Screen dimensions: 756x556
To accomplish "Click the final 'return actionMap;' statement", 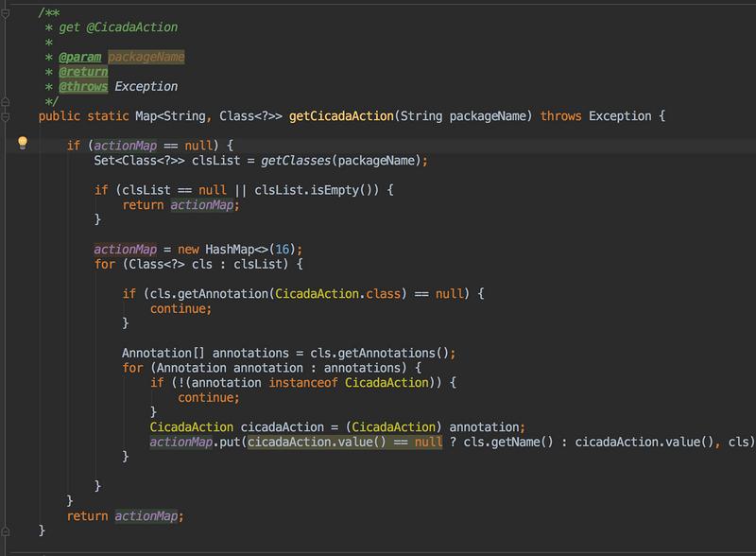I will [126, 516].
